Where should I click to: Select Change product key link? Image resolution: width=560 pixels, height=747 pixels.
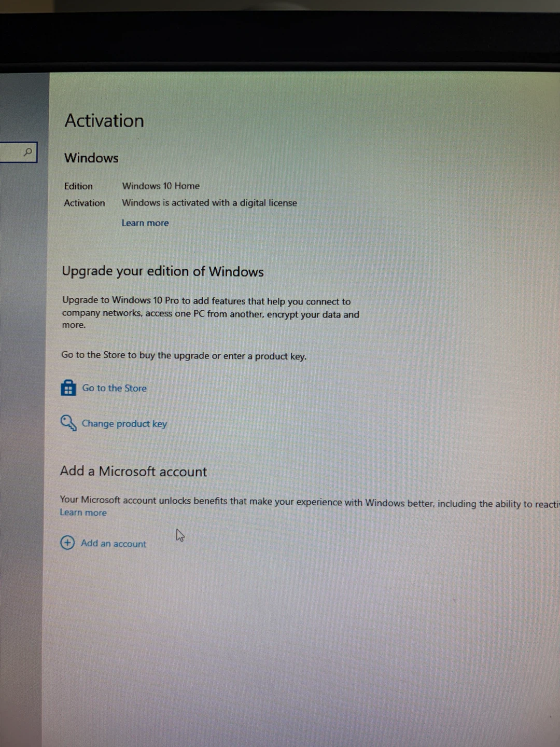(124, 424)
